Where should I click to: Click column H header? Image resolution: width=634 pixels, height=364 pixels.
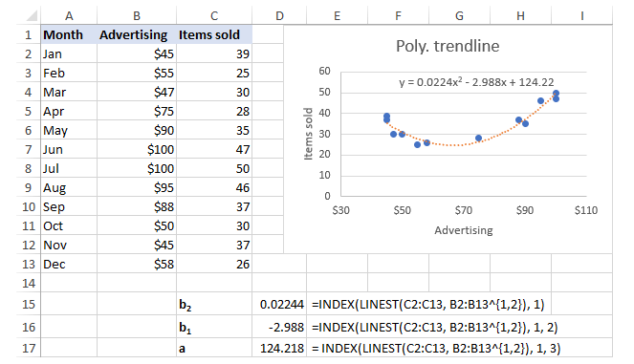point(520,15)
